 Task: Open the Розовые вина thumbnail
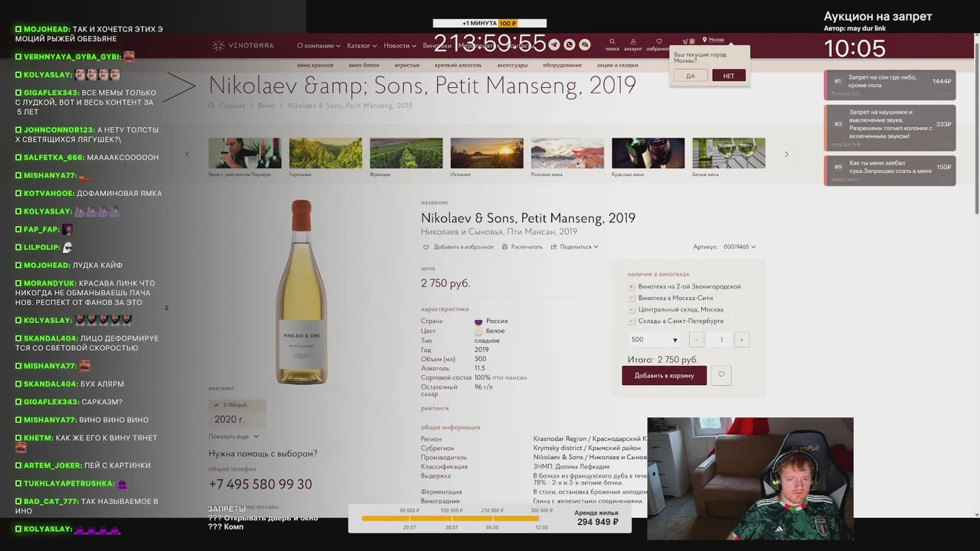(x=567, y=153)
